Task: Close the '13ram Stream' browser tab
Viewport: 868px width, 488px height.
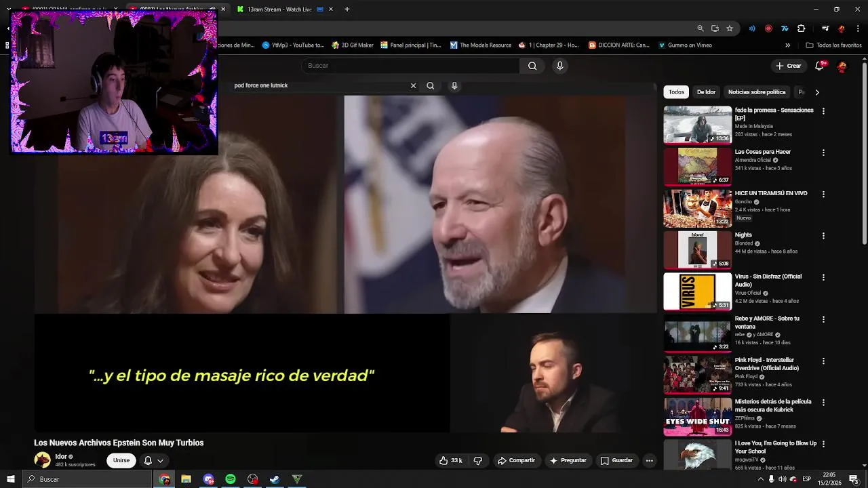Action: 331,9
